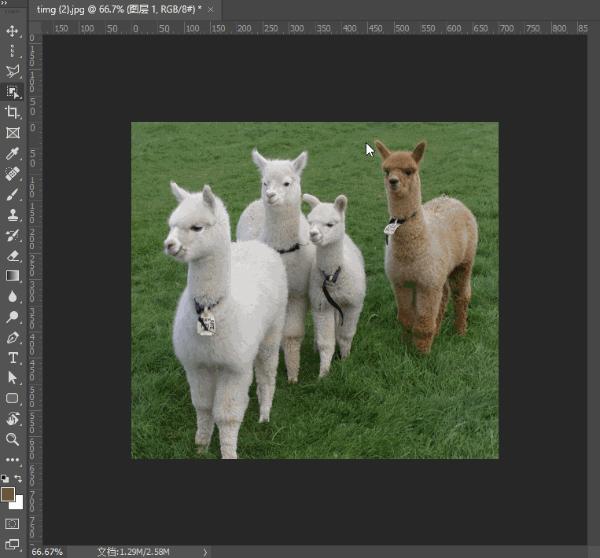Click the ruler origin corner box
Screen dimensions: 600x558
35,28
